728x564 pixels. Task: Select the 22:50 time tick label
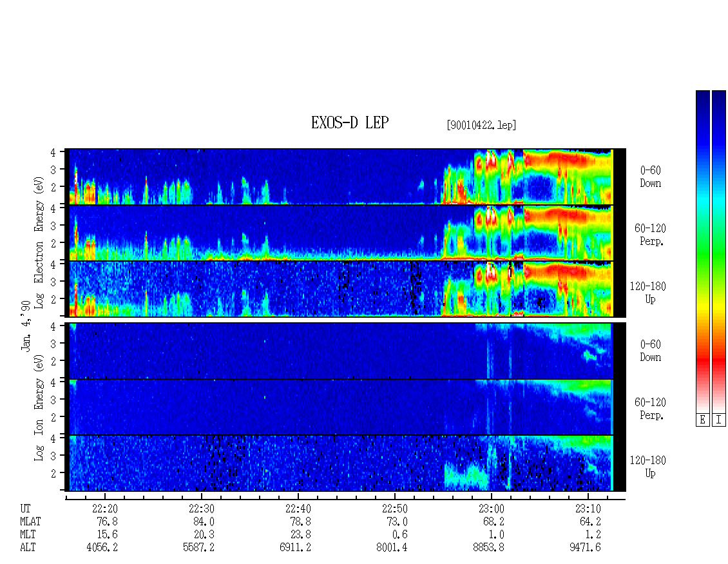pyautogui.click(x=395, y=509)
